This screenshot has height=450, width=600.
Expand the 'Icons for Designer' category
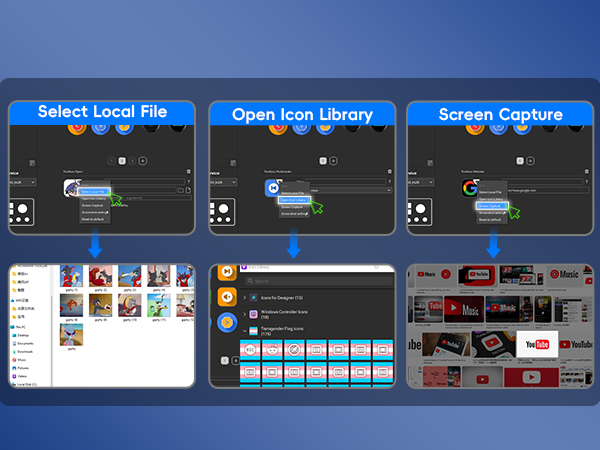tap(283, 298)
